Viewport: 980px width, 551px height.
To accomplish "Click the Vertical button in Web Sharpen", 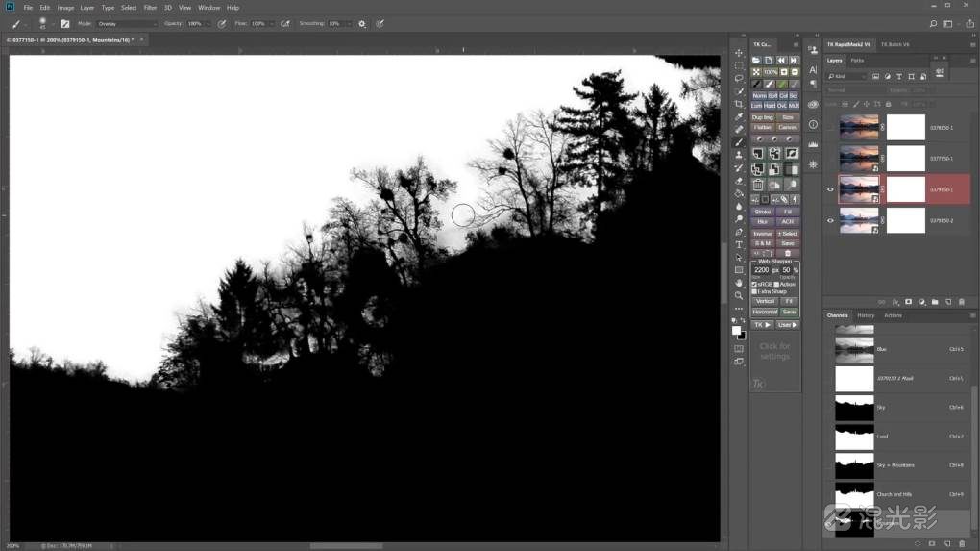I will click(x=765, y=301).
